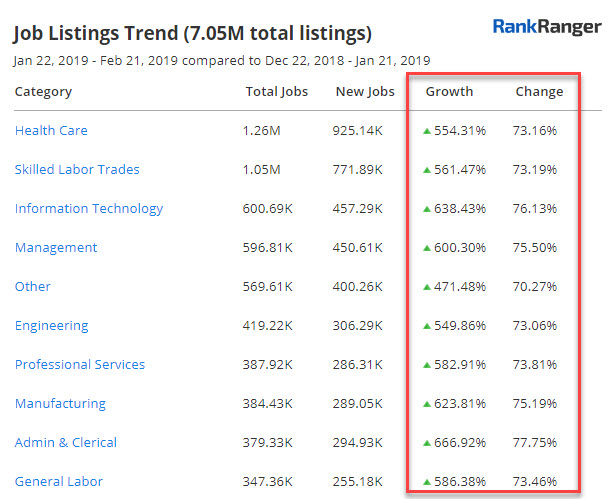Click the green arrow beside 638.43%
This screenshot has height=499, width=609.
[427, 209]
